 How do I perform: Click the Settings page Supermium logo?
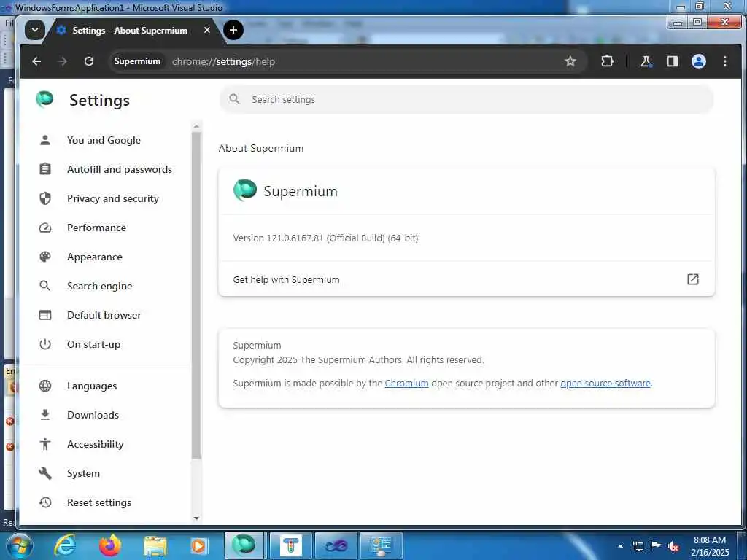pos(44,99)
